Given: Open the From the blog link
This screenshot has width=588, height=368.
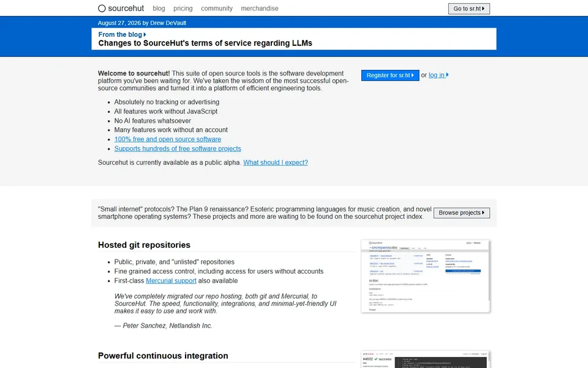Looking at the screenshot, I should pos(123,34).
